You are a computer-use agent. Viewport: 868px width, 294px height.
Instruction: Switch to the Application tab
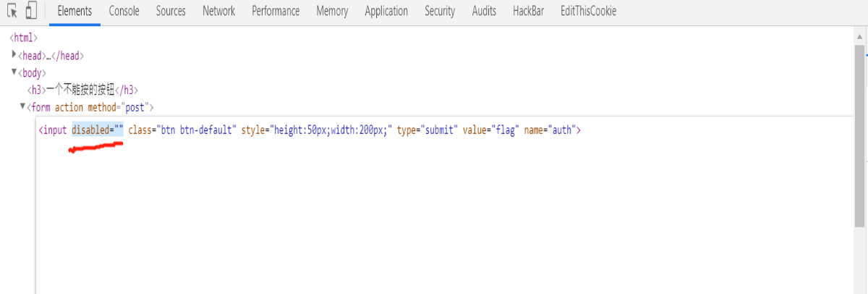click(x=386, y=12)
